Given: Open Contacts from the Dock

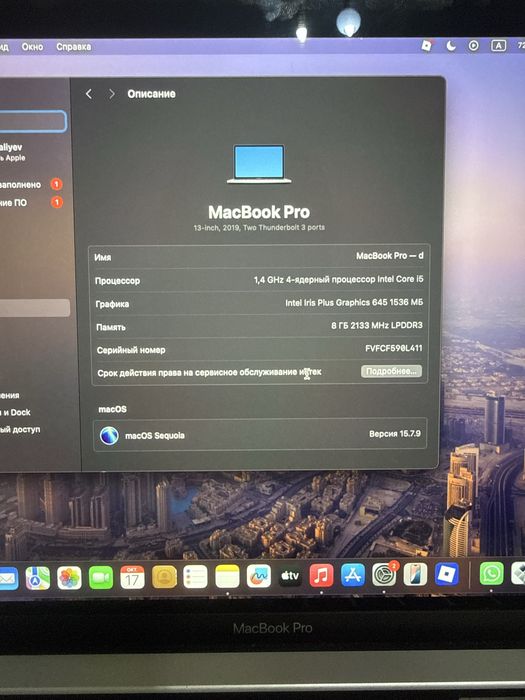Looking at the screenshot, I should pos(164,577).
